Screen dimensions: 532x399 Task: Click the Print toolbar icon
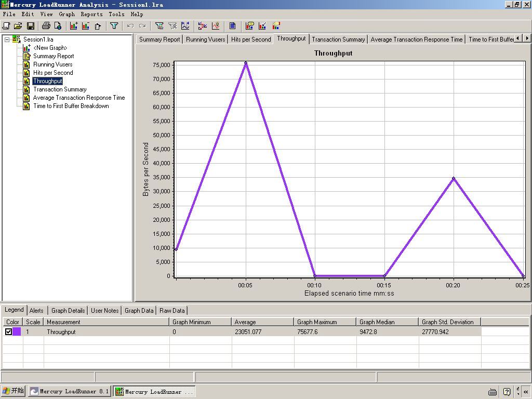pos(46,26)
